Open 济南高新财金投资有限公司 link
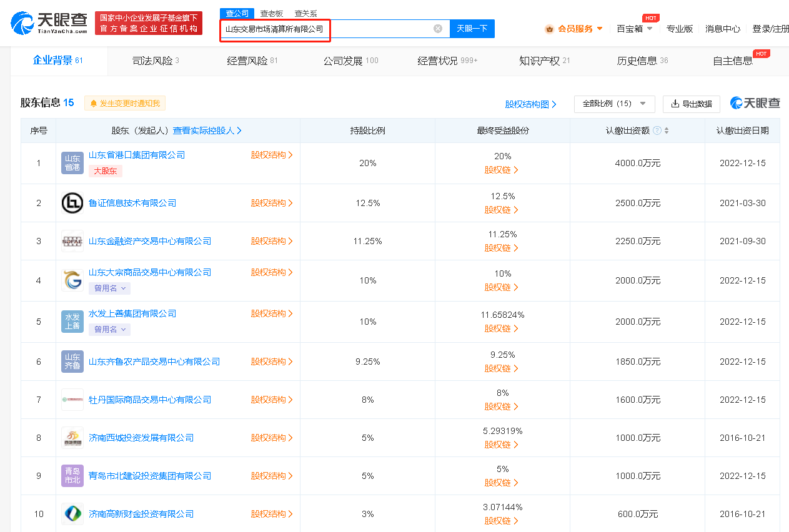Screen dimensions: 789x532 pos(141,514)
